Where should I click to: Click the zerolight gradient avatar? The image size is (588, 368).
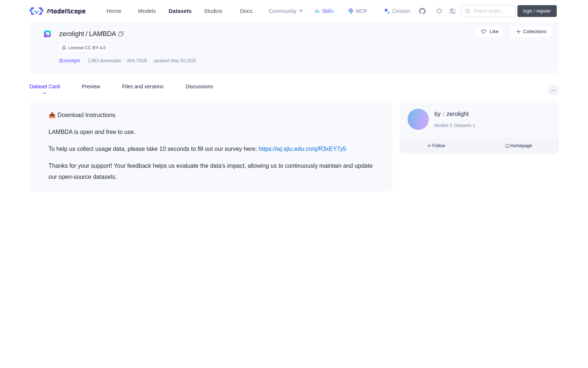click(418, 119)
